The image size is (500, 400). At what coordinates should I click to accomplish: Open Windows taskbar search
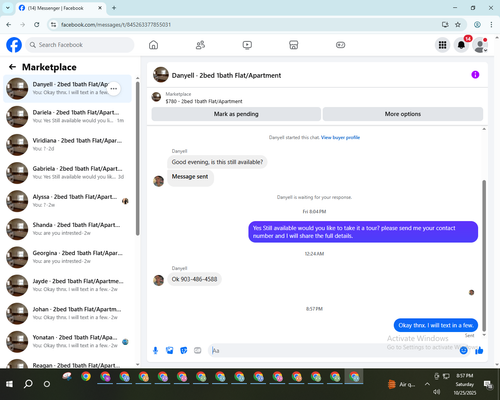[28, 384]
